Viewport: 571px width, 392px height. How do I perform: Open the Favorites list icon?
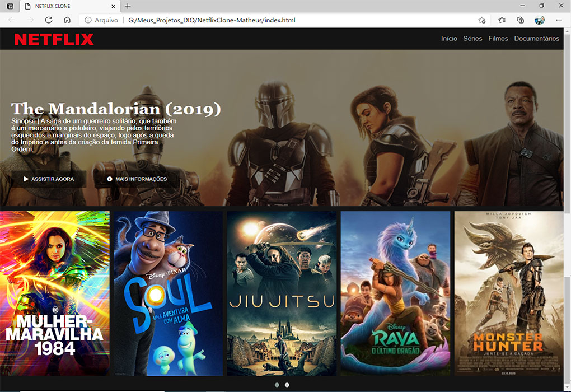(x=500, y=20)
